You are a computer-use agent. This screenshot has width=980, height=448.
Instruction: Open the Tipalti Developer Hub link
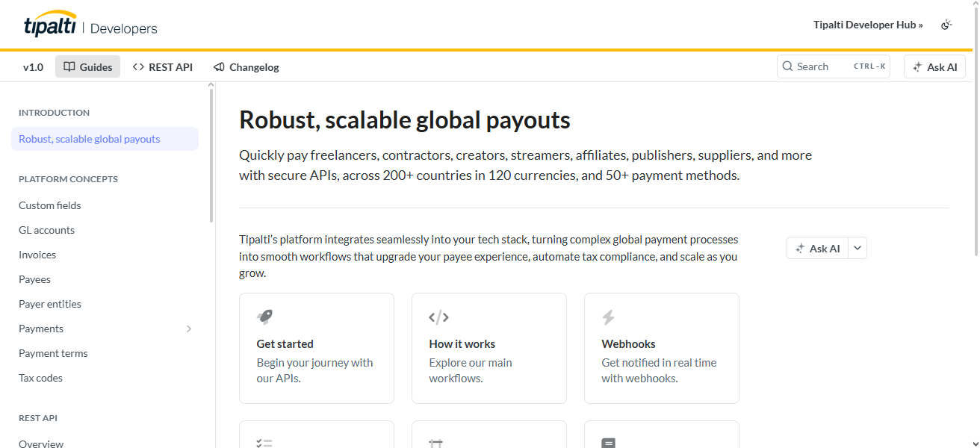click(867, 25)
